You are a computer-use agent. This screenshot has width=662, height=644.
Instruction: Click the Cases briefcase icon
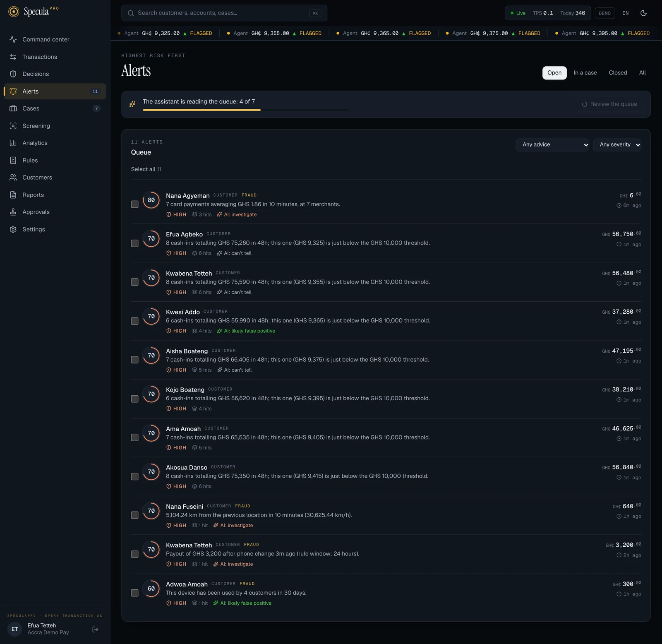(x=13, y=108)
